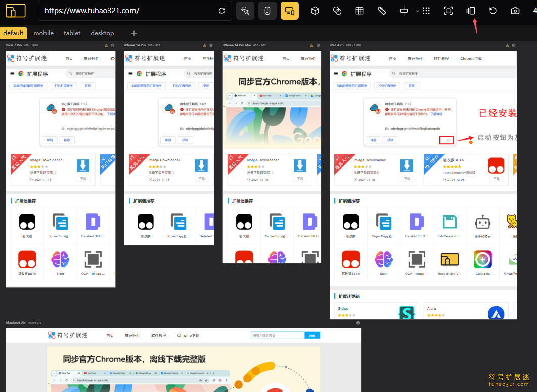Toggle scroll sync mouse icon
The width and height of the screenshot is (537, 392).
[x=267, y=11]
